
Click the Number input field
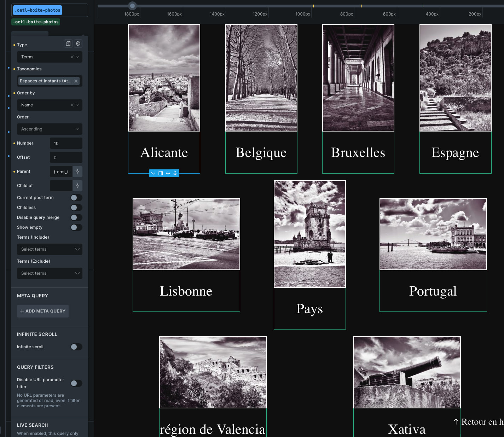pos(66,143)
